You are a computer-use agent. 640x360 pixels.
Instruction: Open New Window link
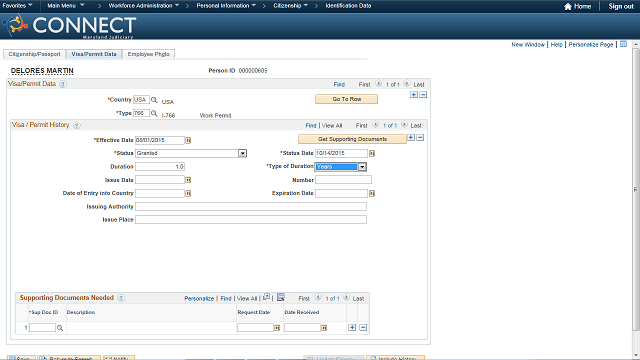[528, 44]
